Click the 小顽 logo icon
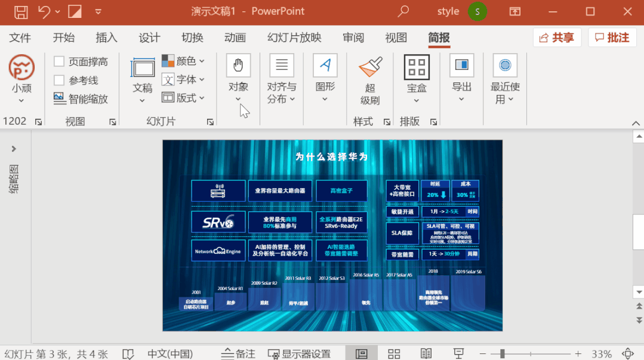 click(21, 67)
